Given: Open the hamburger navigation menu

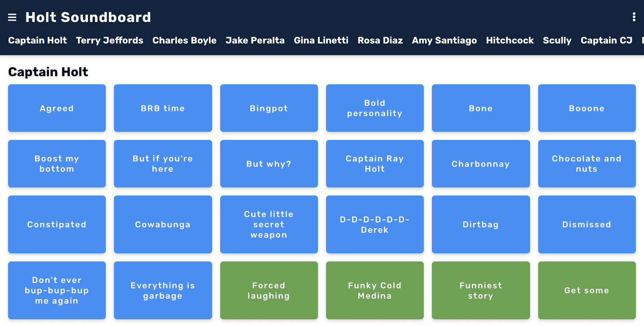Looking at the screenshot, I should [12, 17].
